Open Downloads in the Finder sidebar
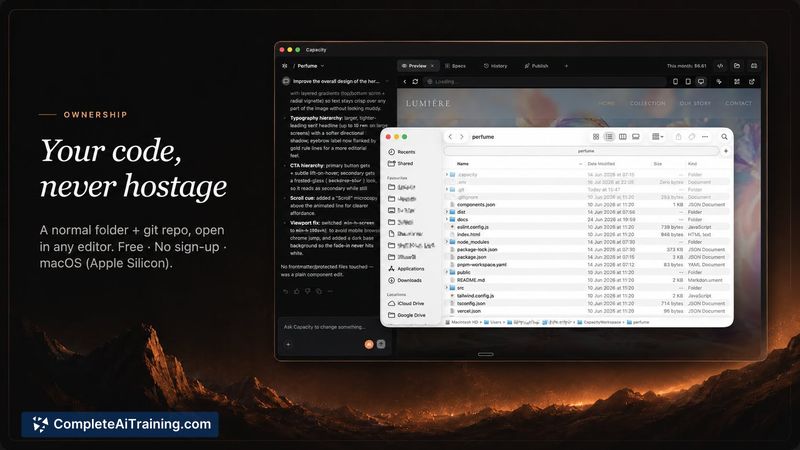This screenshot has height=450, width=800. 405,281
